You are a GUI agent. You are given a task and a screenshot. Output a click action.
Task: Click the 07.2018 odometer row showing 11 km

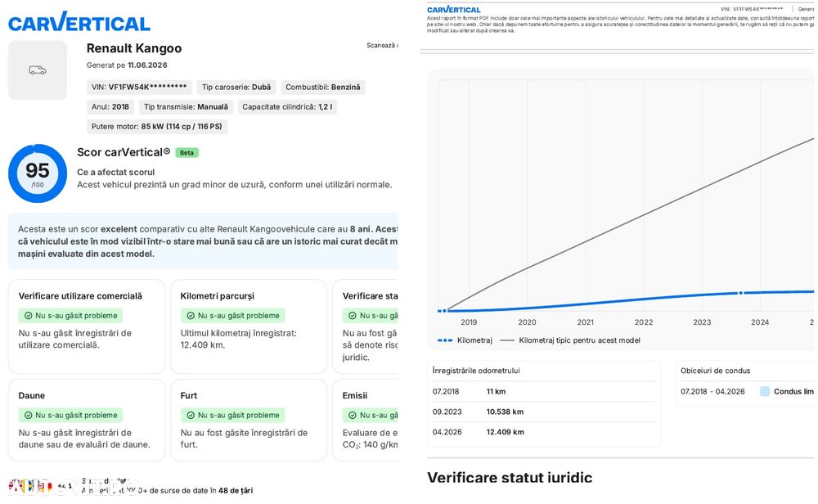[544, 391]
